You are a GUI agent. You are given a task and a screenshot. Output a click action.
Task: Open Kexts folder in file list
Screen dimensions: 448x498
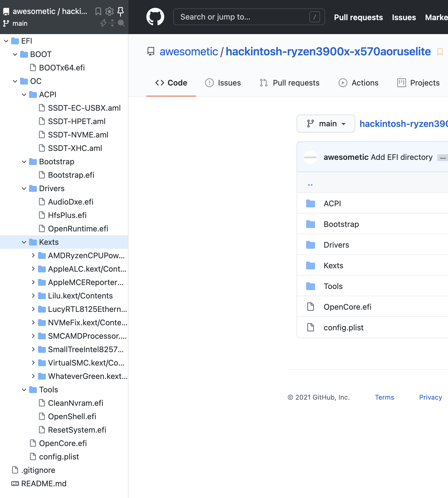pos(333,265)
